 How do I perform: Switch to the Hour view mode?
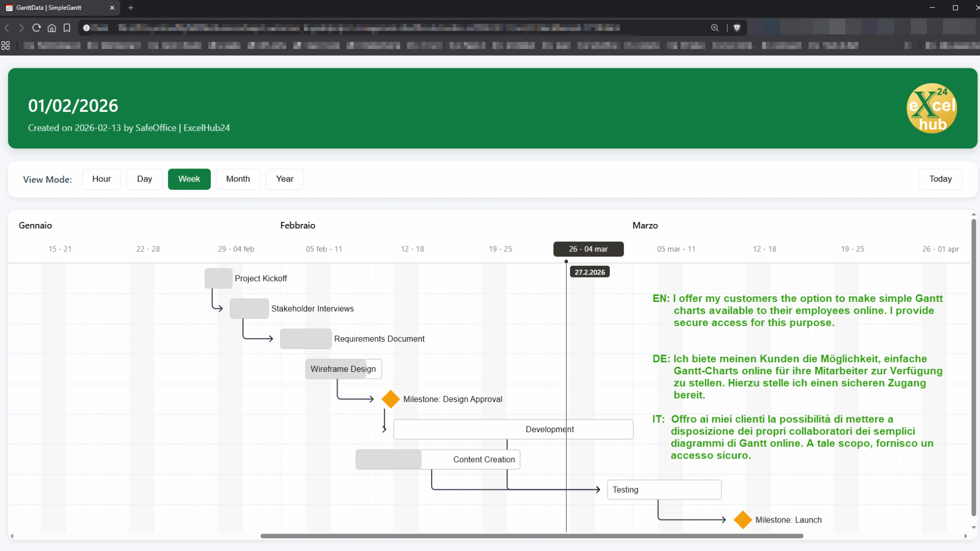click(x=101, y=179)
